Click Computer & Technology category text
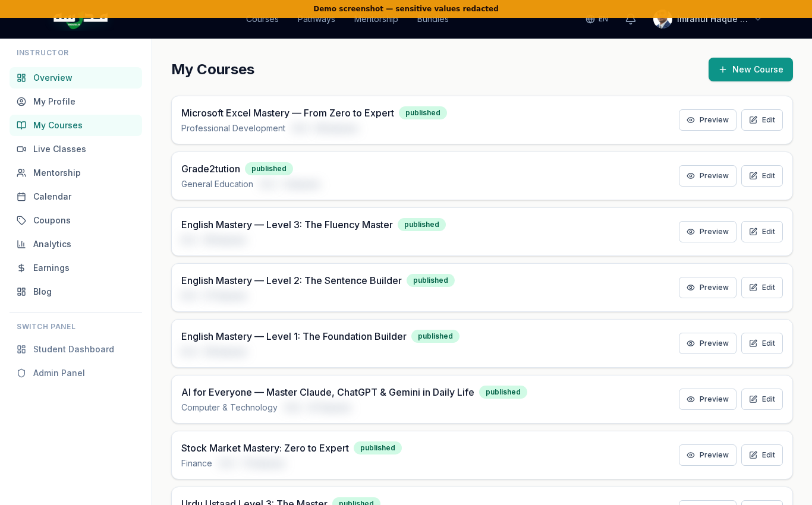This screenshot has width=812, height=505. [229, 408]
